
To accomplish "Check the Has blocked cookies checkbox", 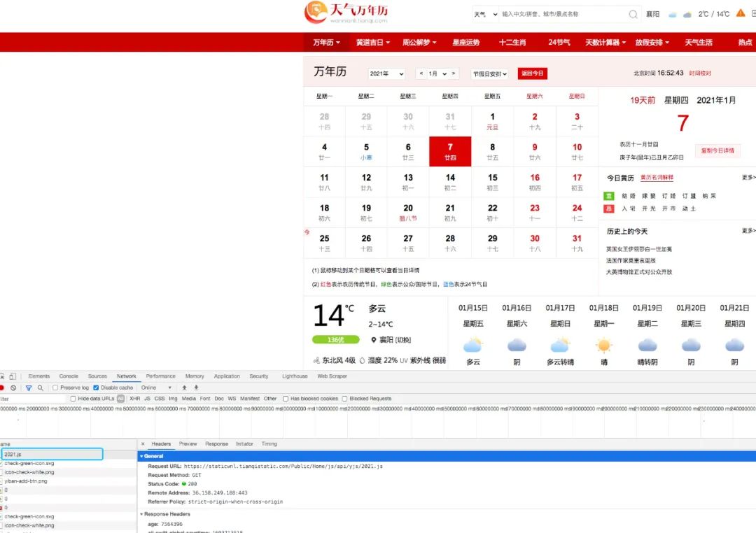I will 286,399.
